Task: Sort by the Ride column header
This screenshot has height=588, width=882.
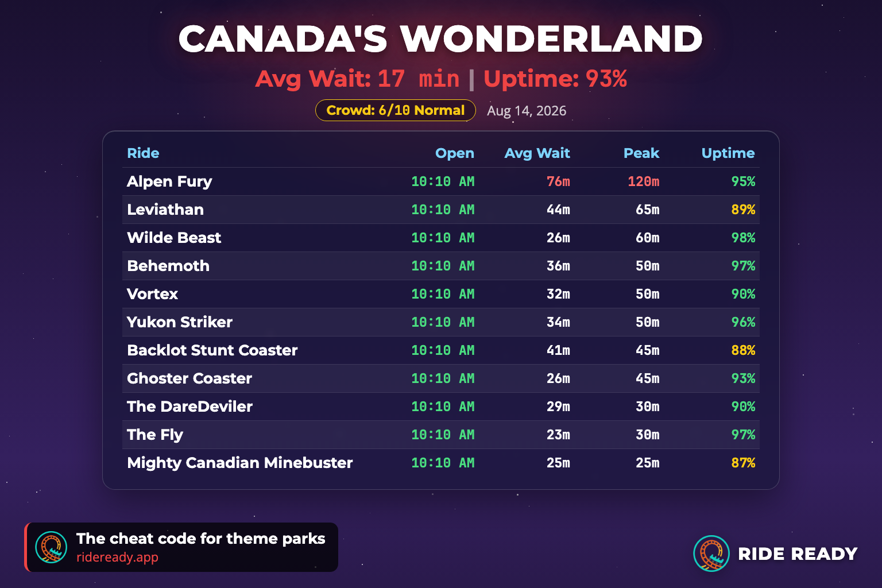Action: (143, 153)
